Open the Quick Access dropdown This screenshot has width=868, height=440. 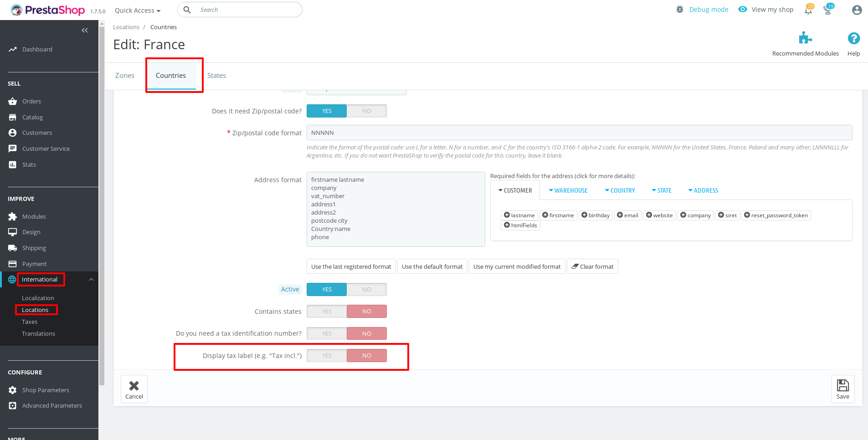pyautogui.click(x=137, y=10)
